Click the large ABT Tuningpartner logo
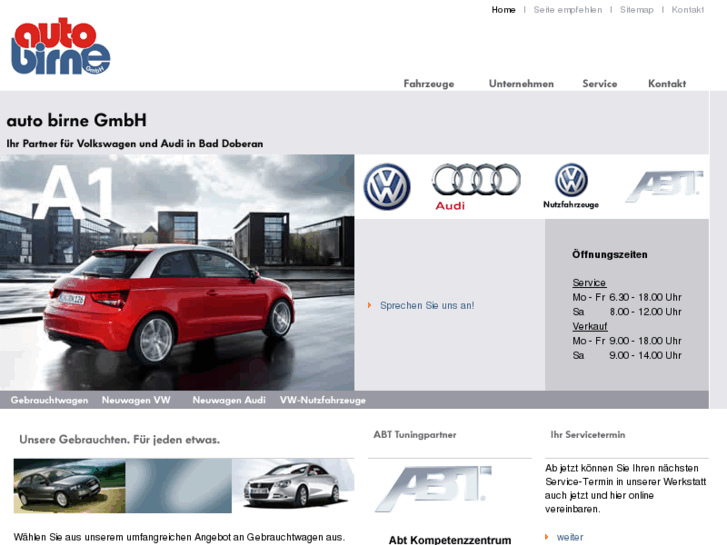Image resolution: width=727 pixels, height=545 pixels. click(x=433, y=489)
